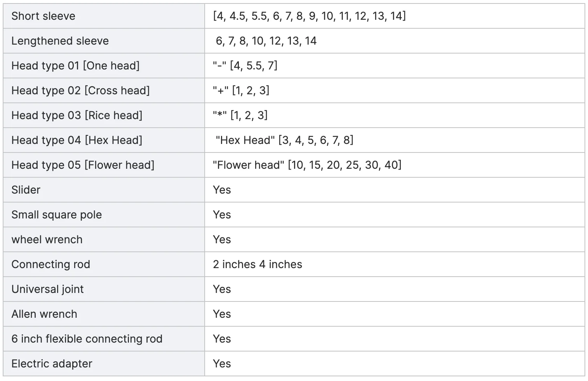Select the Lengthened sleeve row label

point(60,41)
